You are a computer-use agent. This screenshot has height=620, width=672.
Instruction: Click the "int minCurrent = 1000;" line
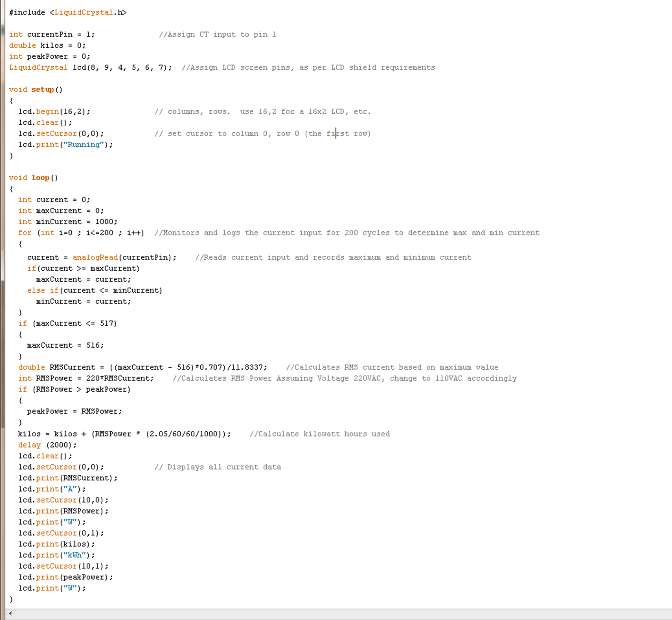point(68,222)
